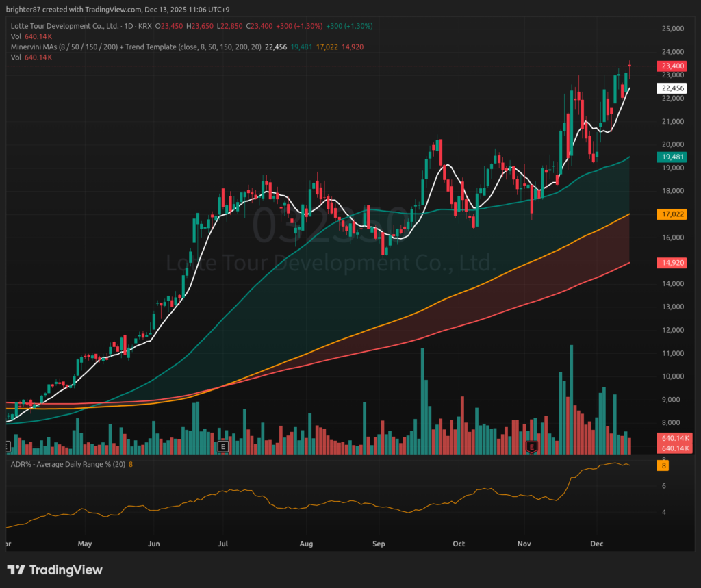Click the gray earnings E marker near July
This screenshot has width=701, height=588.
[222, 446]
